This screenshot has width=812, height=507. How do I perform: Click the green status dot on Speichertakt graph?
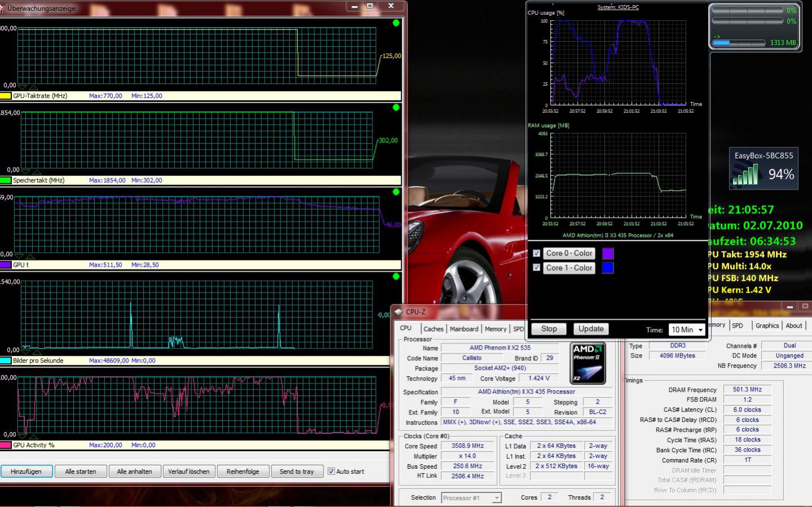coord(396,107)
